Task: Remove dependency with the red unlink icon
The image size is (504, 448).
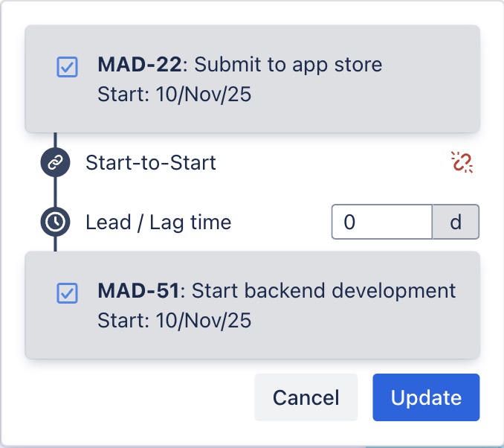Action: (462, 162)
